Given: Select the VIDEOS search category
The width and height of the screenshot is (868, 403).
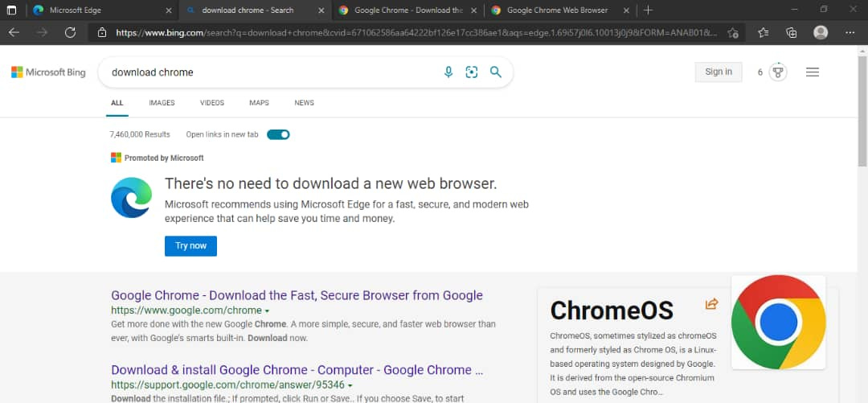Looking at the screenshot, I should (212, 102).
